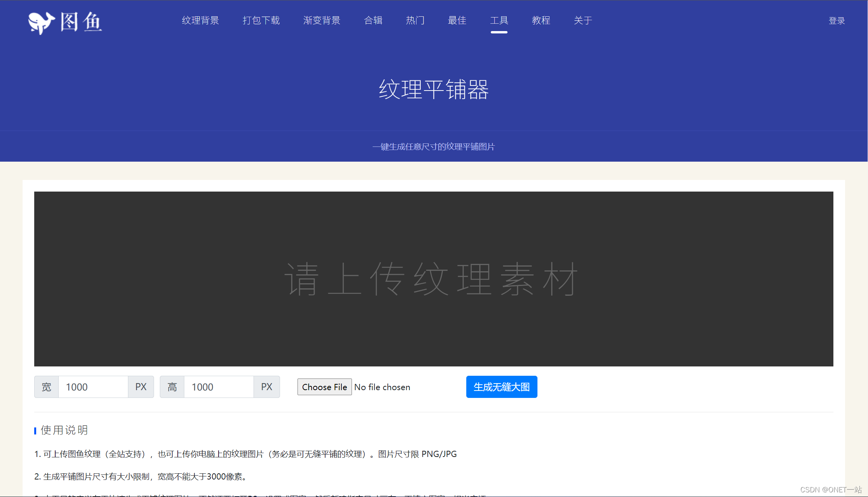Click the 使用说明 section heading
868x497 pixels.
click(x=64, y=430)
